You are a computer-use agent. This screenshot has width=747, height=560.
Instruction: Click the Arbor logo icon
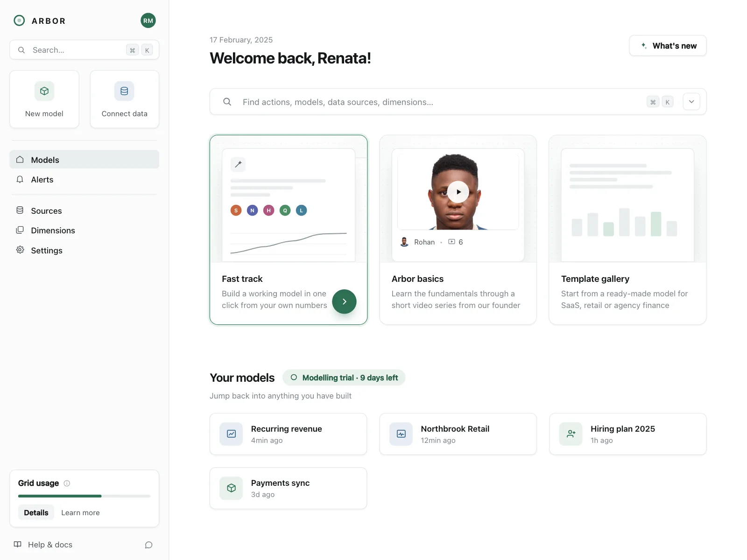19,21
